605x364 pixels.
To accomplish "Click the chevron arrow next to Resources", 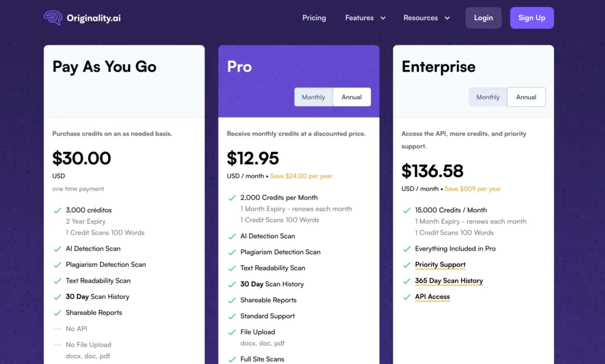I will (x=447, y=18).
